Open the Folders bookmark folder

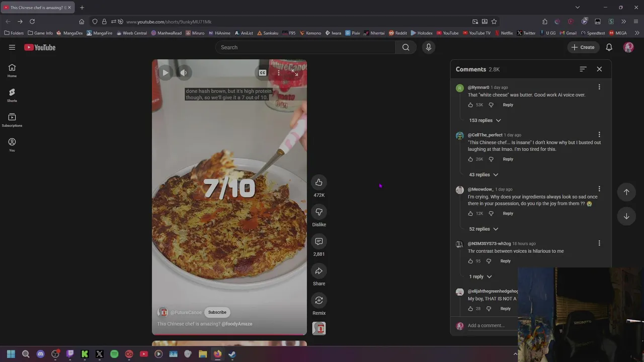14,33
